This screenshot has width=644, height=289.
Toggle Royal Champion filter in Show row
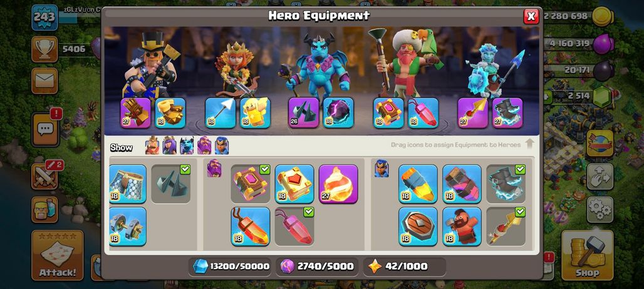pos(222,146)
